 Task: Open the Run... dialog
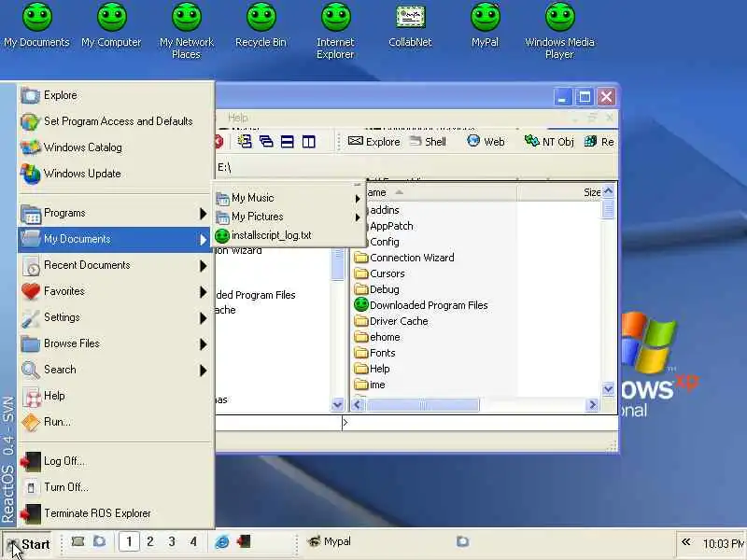[x=116, y=423]
